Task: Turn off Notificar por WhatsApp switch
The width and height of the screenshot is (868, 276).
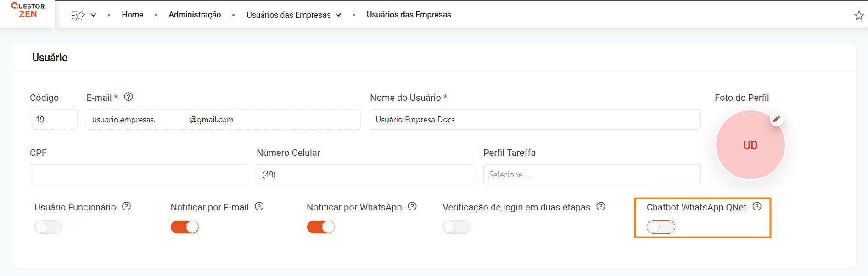Action: click(321, 227)
